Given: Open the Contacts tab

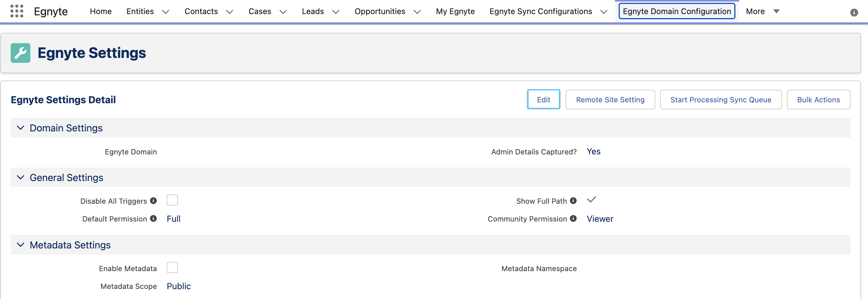Looking at the screenshot, I should [x=201, y=11].
